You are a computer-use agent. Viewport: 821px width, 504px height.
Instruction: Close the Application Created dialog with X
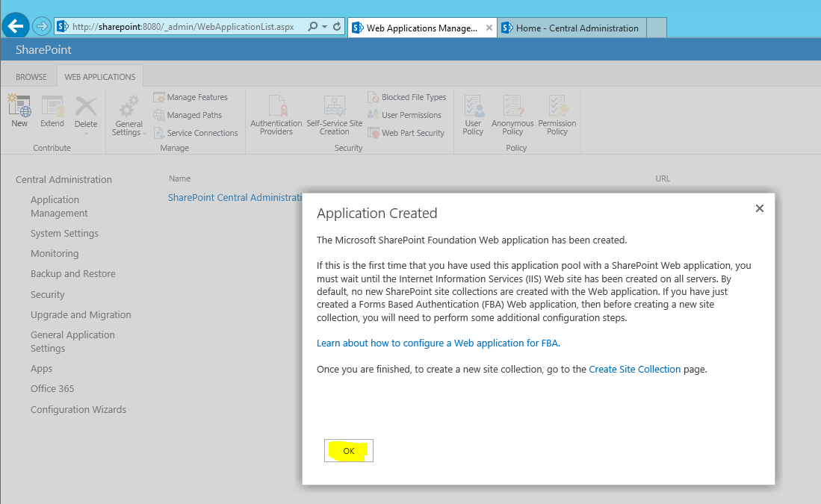tap(760, 208)
